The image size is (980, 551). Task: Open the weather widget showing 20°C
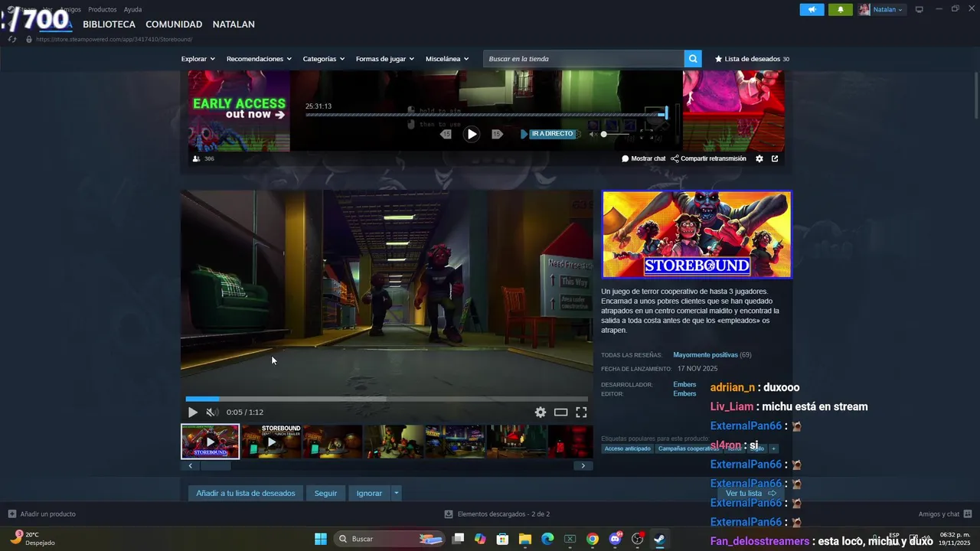click(33, 539)
